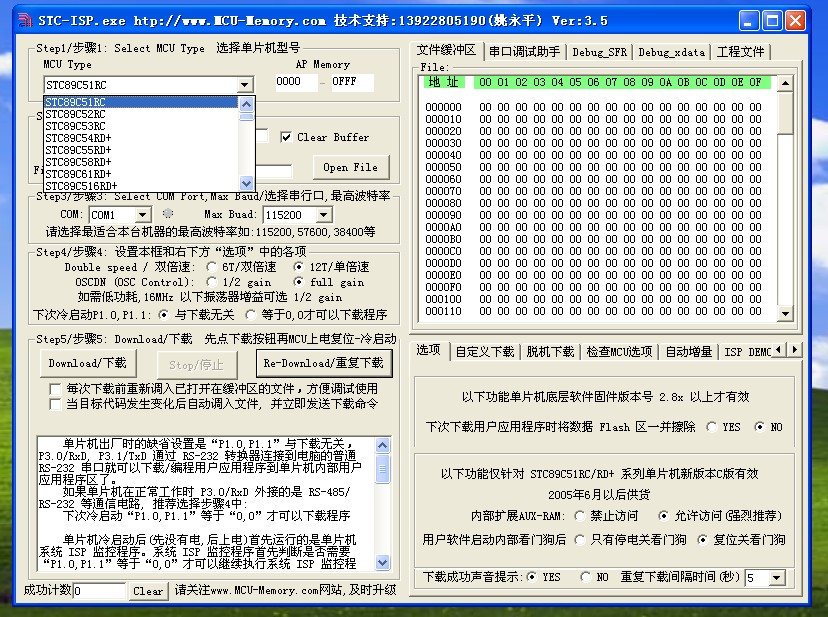The height and width of the screenshot is (617, 828).
Task: Select NO for download success sound
Action: pos(586,577)
